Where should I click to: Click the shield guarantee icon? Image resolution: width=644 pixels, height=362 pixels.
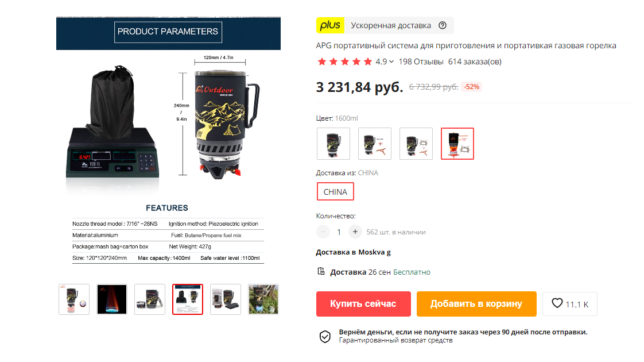click(x=325, y=337)
